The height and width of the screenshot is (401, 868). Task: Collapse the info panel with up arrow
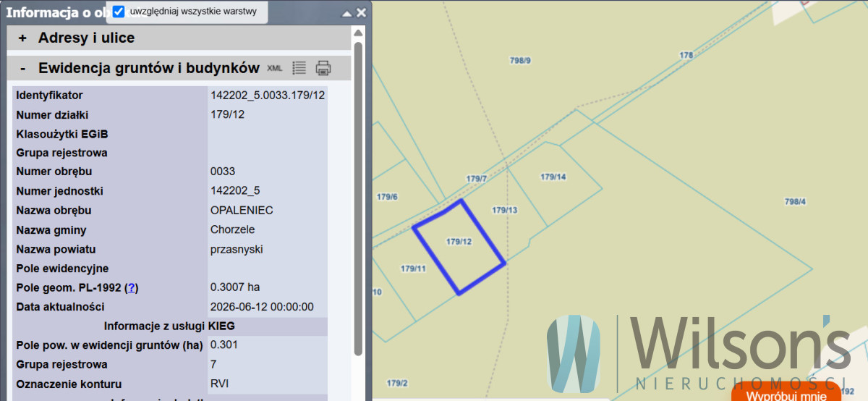[347, 13]
